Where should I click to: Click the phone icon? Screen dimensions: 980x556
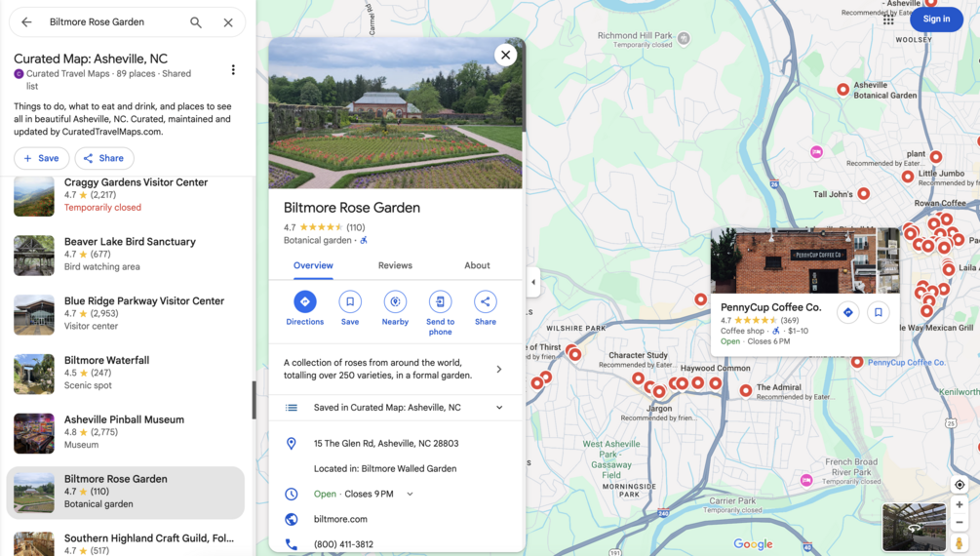coord(292,544)
